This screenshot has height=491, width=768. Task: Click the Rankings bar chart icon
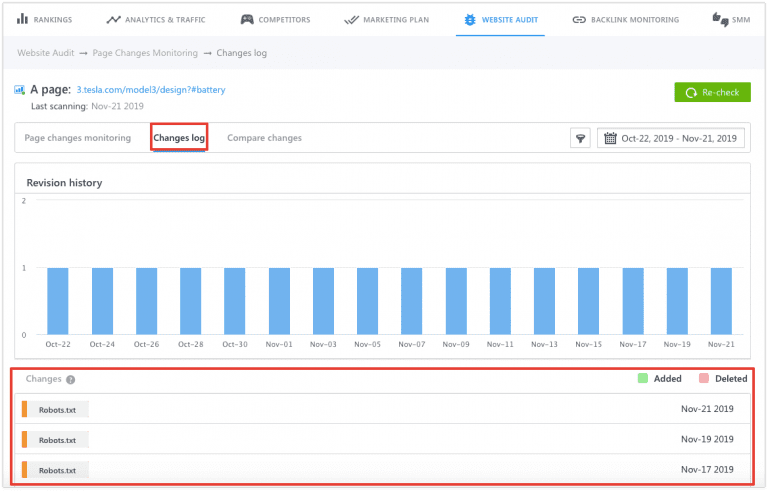coord(22,19)
